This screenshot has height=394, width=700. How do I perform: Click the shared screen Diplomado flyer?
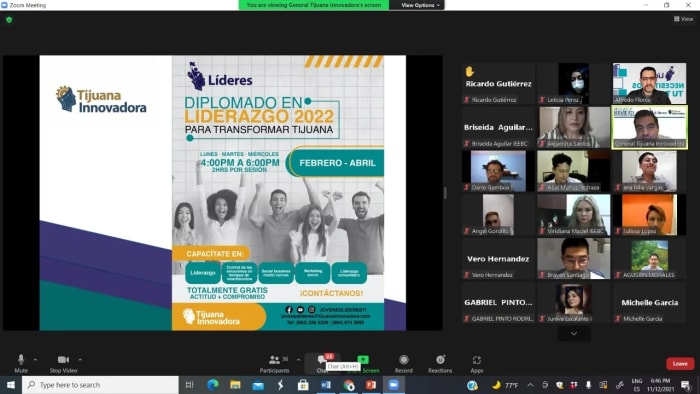pyautogui.click(x=278, y=193)
